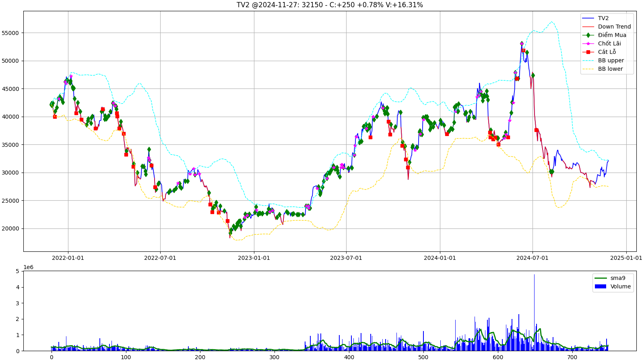
Task: Click the green diamond icon in legend
Action: pos(588,35)
